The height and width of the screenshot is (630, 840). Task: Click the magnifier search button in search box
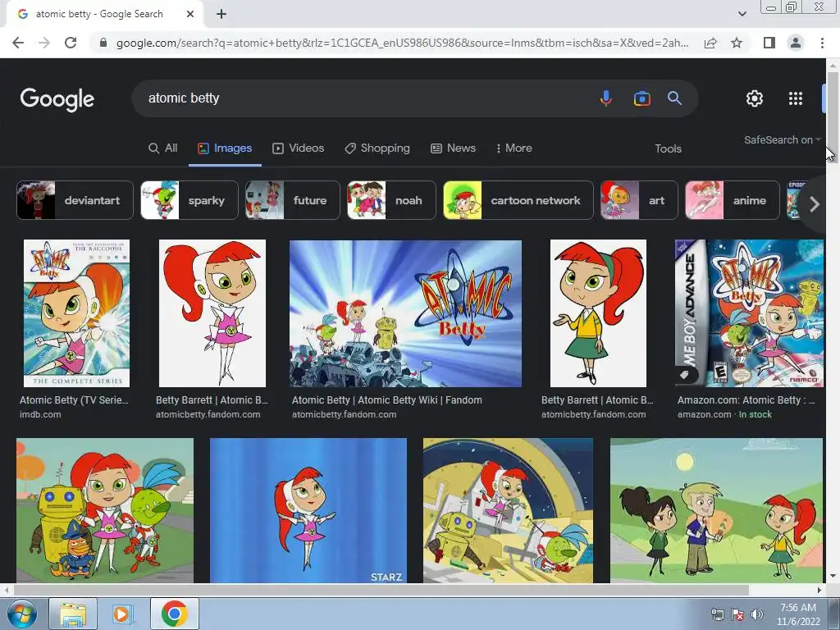pyautogui.click(x=674, y=98)
